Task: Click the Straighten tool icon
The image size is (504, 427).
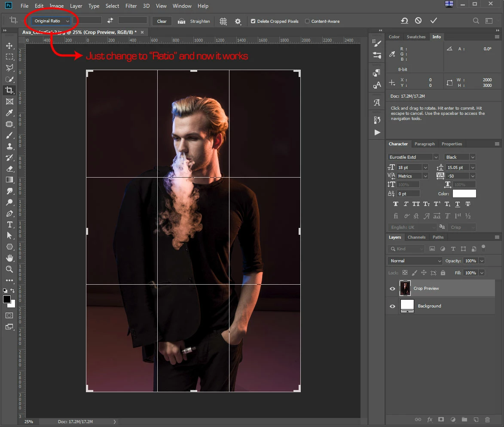Action: pos(182,21)
